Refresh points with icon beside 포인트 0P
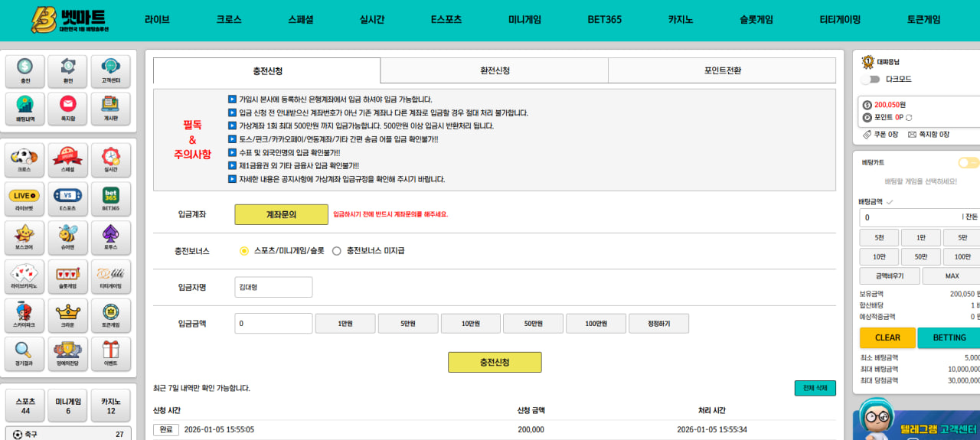 pos(910,117)
